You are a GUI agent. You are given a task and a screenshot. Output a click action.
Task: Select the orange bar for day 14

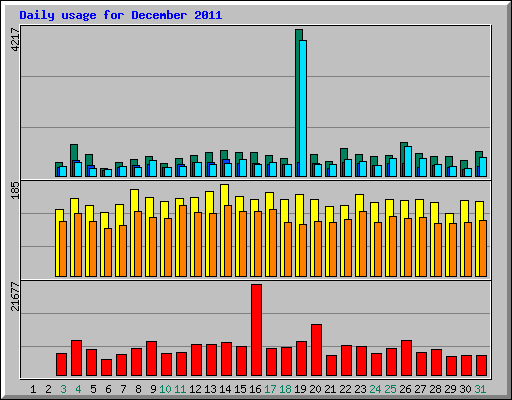[228, 241]
